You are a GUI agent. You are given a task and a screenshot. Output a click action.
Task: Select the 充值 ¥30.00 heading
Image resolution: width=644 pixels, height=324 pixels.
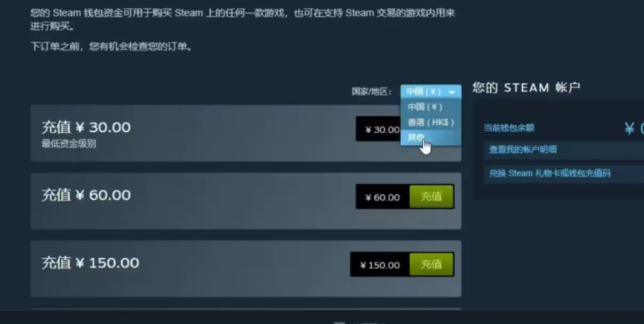(86, 127)
